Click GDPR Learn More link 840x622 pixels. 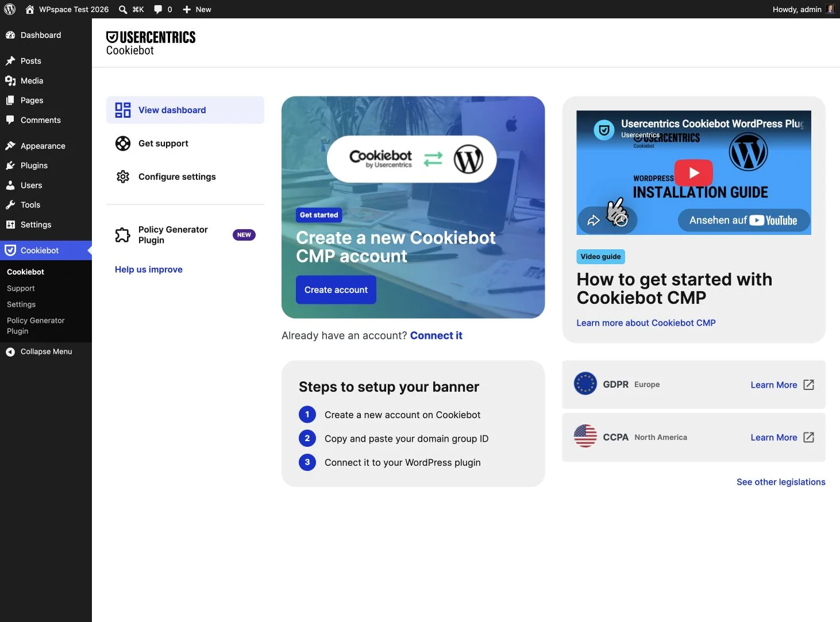point(773,385)
